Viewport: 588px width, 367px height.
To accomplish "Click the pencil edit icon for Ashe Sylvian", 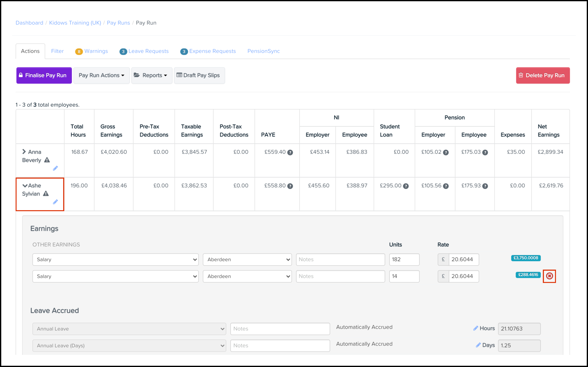I will tap(55, 202).
